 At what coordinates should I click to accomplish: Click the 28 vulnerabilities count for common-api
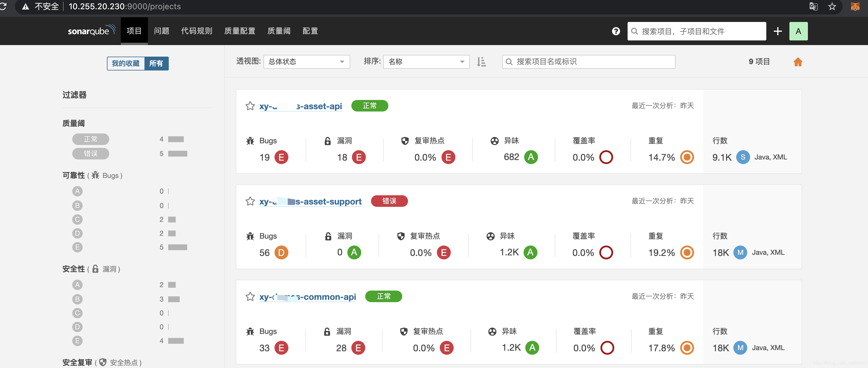pyautogui.click(x=341, y=348)
